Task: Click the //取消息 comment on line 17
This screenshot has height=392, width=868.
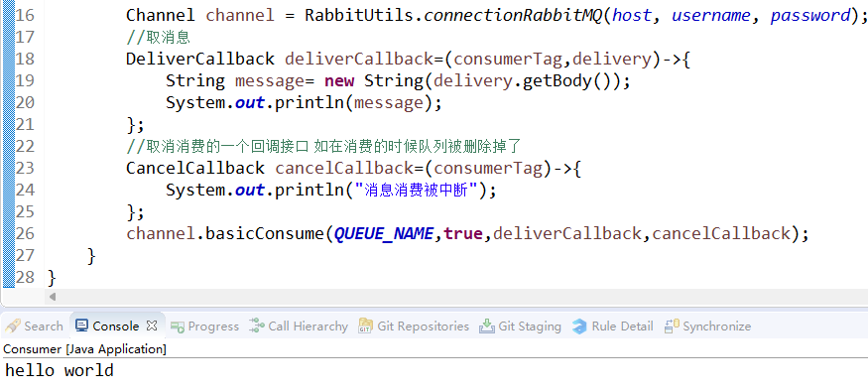Action: coord(159,37)
